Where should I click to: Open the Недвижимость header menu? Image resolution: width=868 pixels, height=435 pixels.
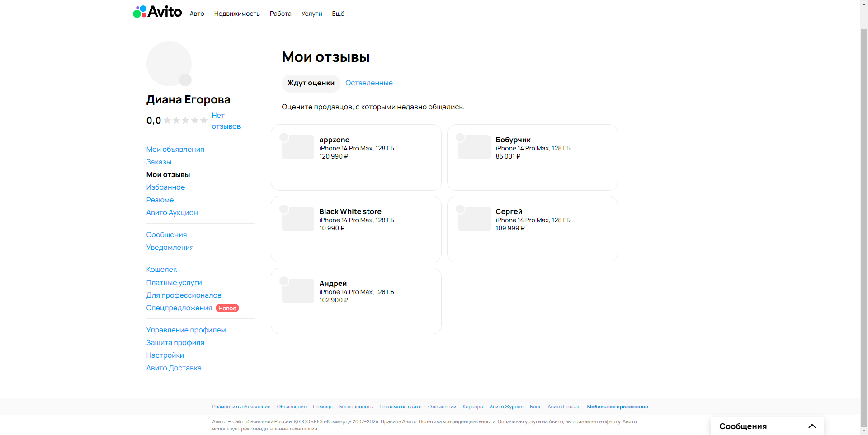pyautogui.click(x=237, y=14)
